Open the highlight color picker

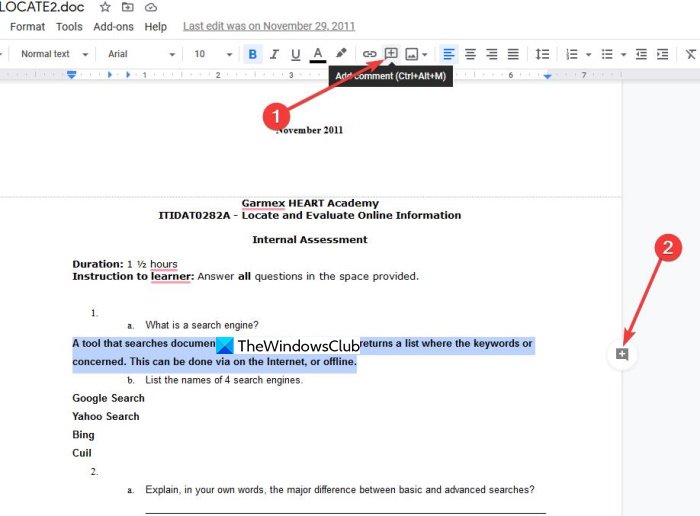pyautogui.click(x=341, y=54)
